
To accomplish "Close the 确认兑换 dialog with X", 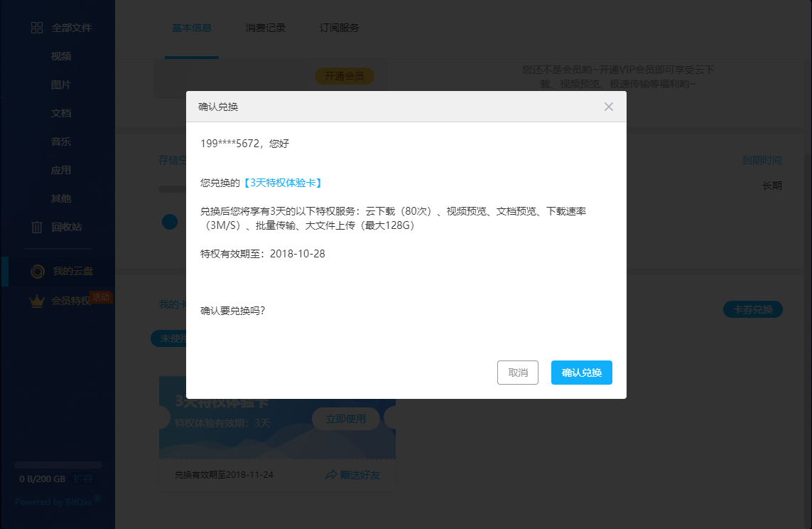I will (x=608, y=107).
